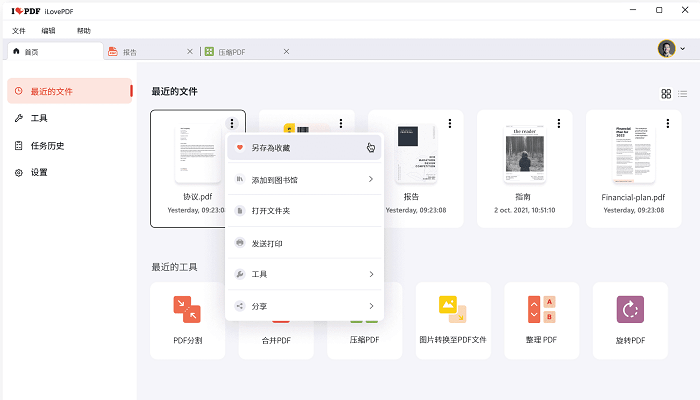The height and width of the screenshot is (400, 700).
Task: Open three-dot menu on 指南 file card
Action: click(x=559, y=123)
